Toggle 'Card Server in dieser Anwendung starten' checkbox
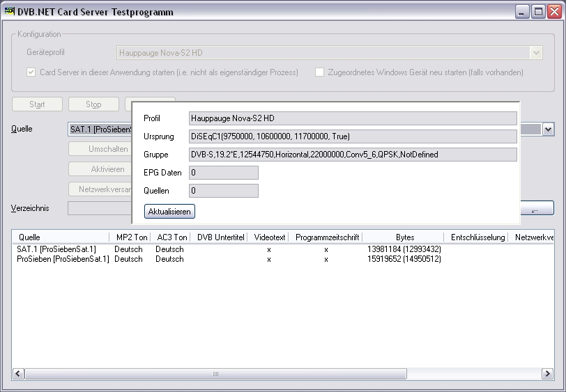This screenshot has width=566, height=392. (31, 72)
